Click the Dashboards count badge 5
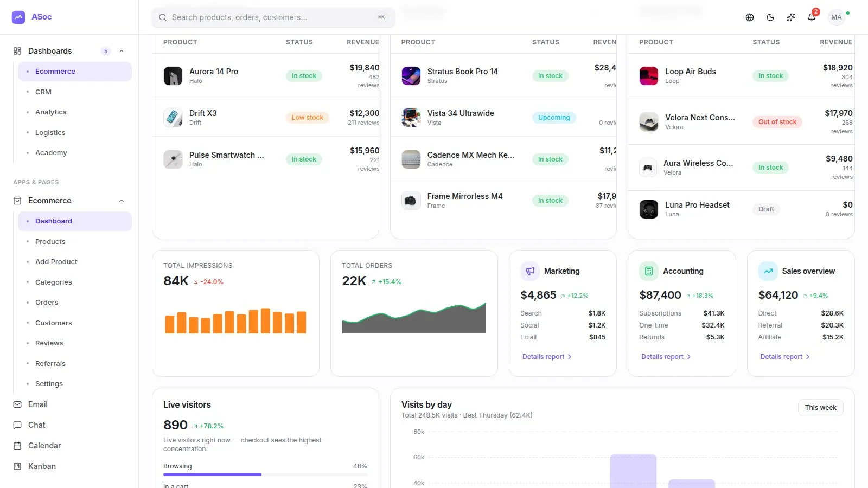Viewport: 868px width, 488px height. (x=106, y=51)
